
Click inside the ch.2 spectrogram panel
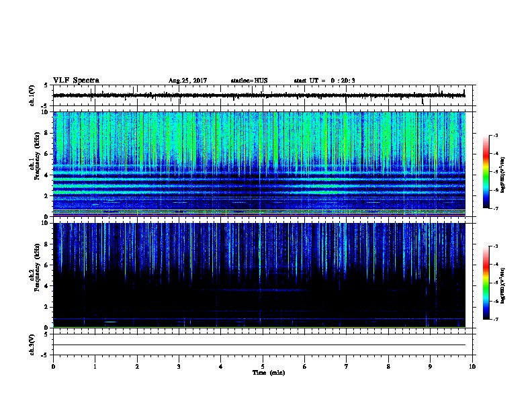coord(259,275)
